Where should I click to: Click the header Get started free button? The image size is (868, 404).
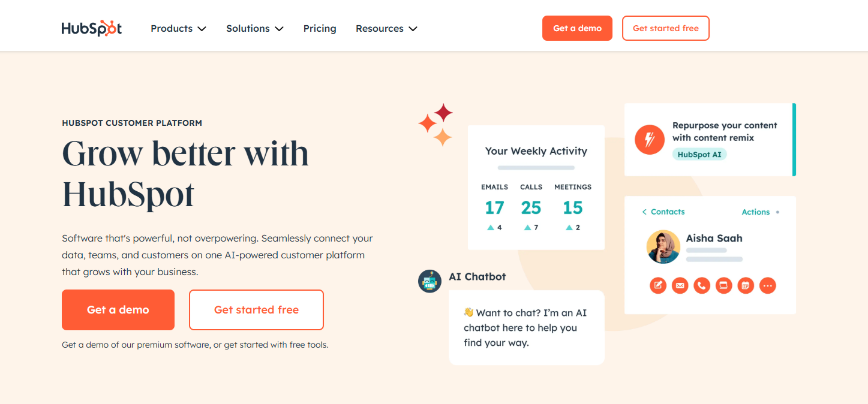665,28
